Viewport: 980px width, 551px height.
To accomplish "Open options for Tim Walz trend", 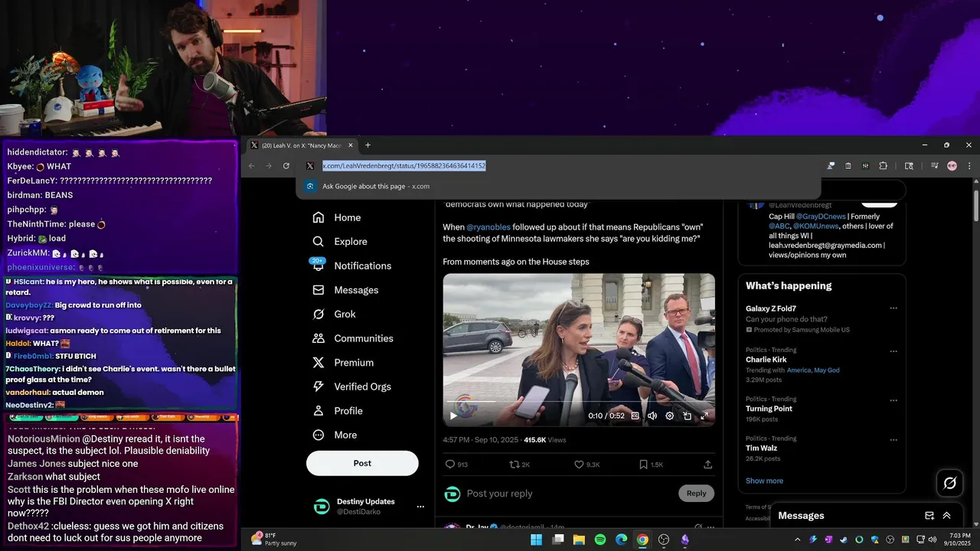I will tap(893, 439).
